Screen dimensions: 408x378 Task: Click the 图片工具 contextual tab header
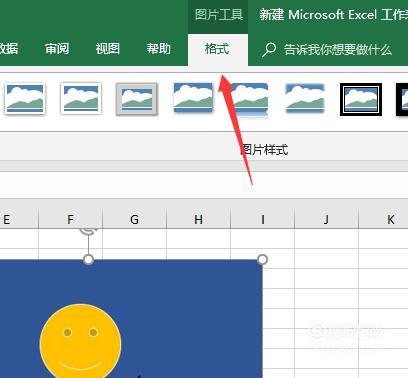[219, 15]
